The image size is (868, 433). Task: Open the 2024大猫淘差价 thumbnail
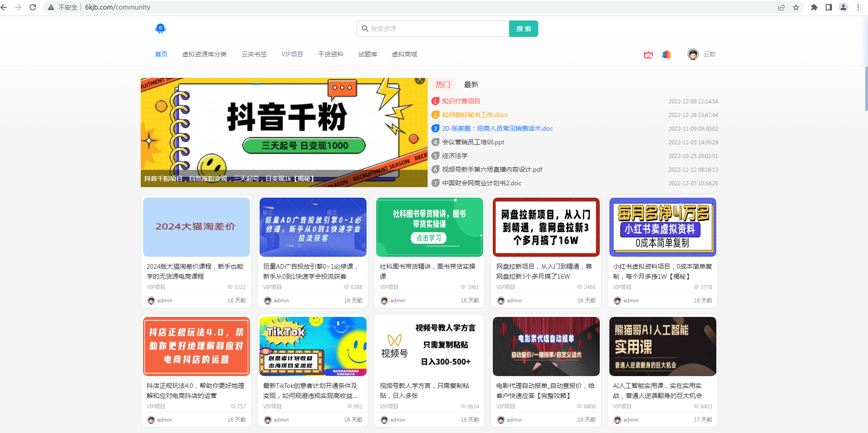click(196, 227)
